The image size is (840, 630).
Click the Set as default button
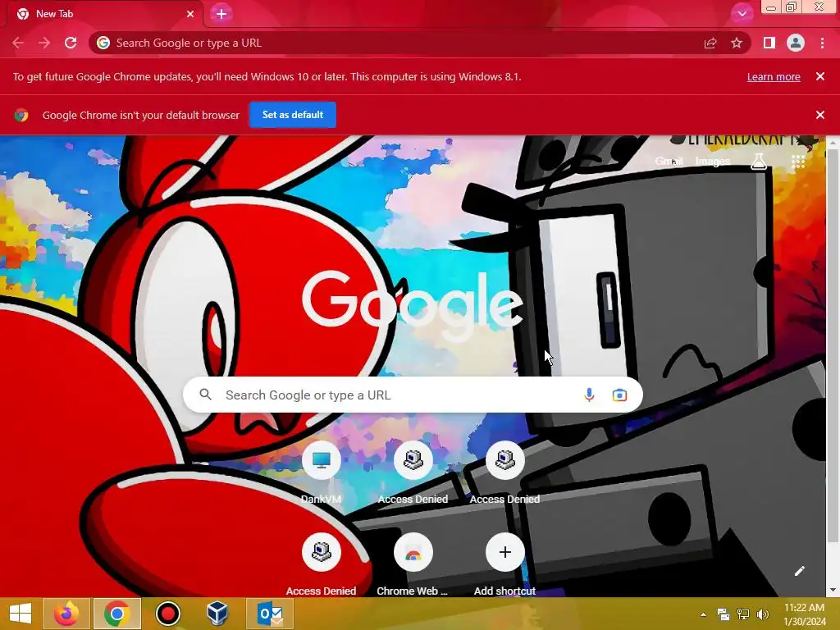(293, 115)
